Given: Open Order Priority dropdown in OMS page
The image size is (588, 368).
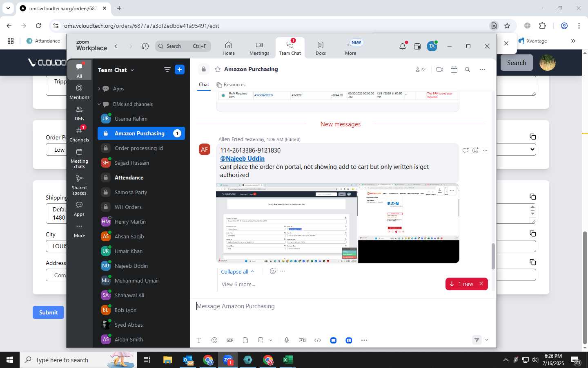Looking at the screenshot, I should point(533,150).
